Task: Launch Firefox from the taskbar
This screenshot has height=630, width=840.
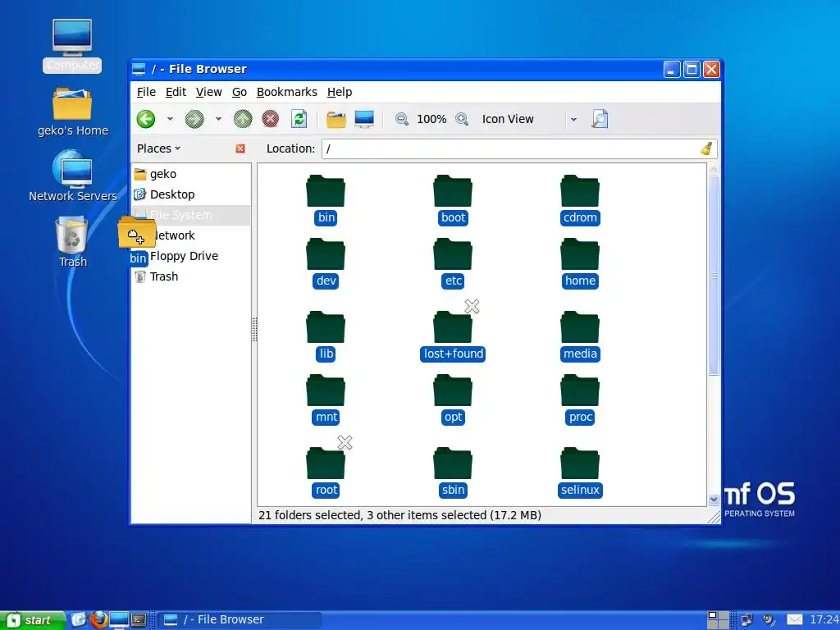Action: (99, 620)
